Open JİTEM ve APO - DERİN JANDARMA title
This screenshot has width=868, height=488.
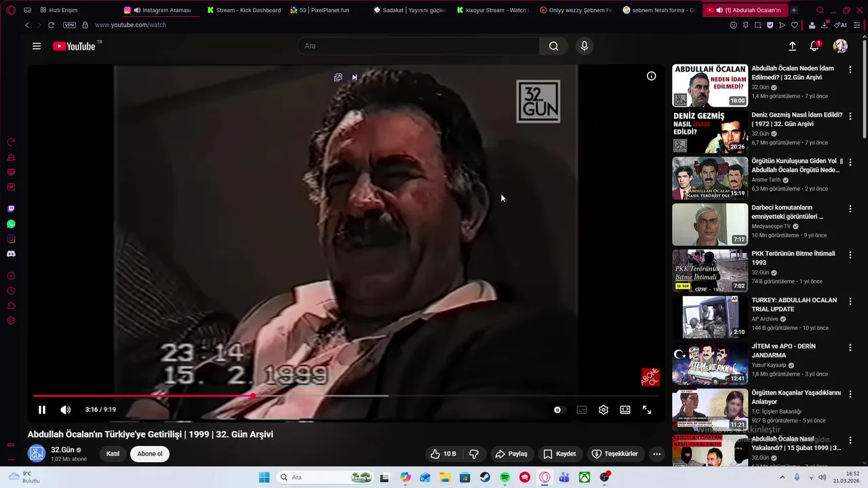tap(783, 350)
